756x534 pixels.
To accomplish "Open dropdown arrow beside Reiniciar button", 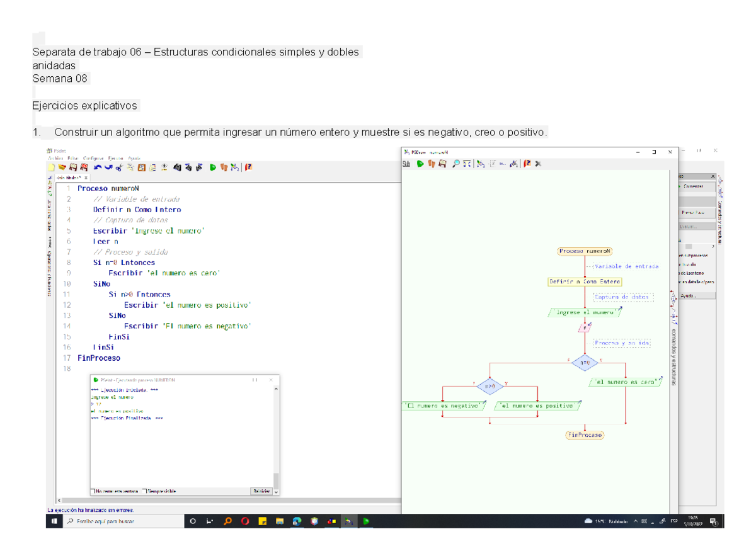I will point(276,491).
